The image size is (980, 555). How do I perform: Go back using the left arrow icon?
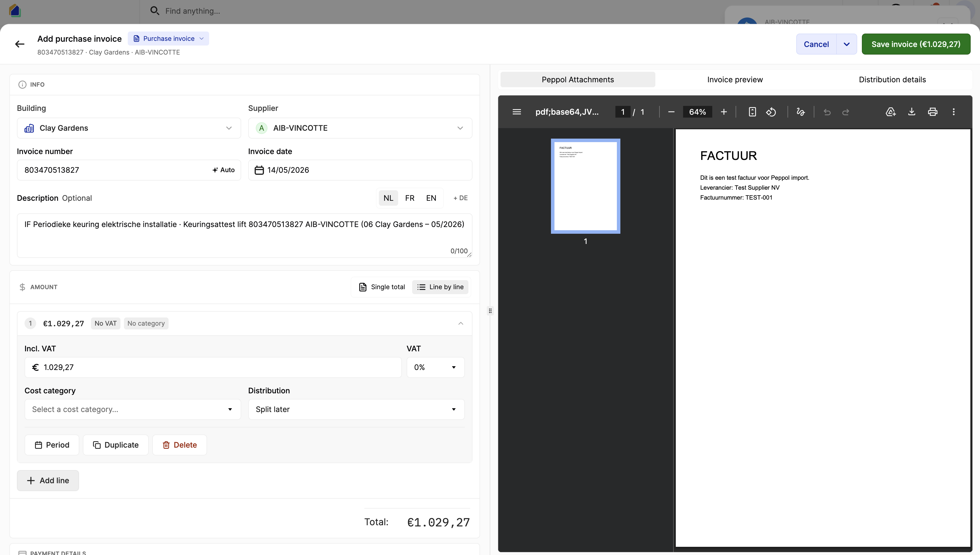(20, 44)
